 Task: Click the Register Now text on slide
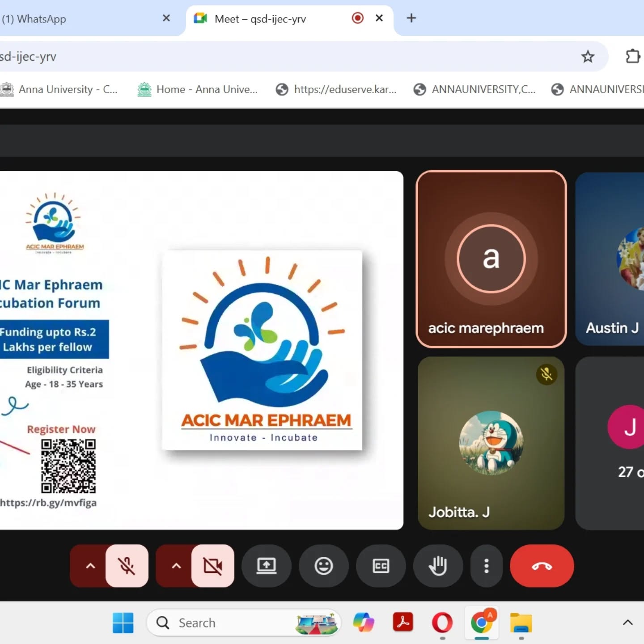pyautogui.click(x=61, y=429)
